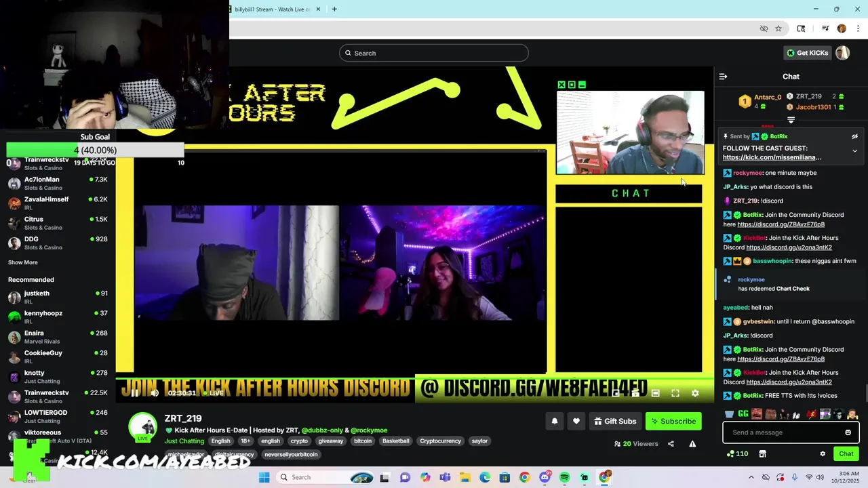Open Microsoft Edge from the taskbar
Image resolution: width=868 pixels, height=488 pixels.
485,477
